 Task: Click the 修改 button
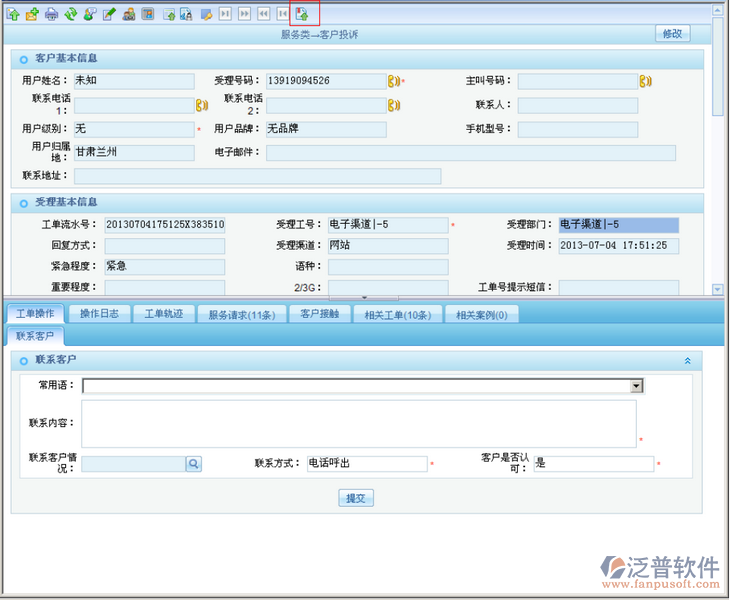tap(673, 34)
